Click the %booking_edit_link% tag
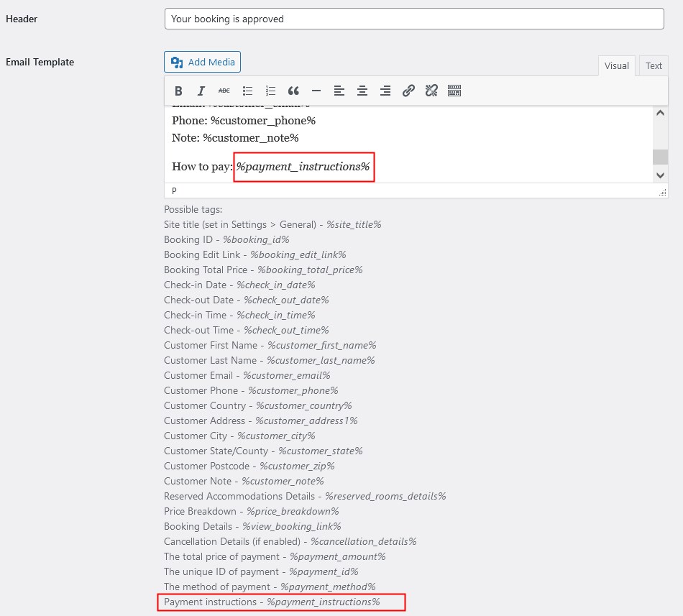Screen dimensions: 683x616 (x=298, y=254)
